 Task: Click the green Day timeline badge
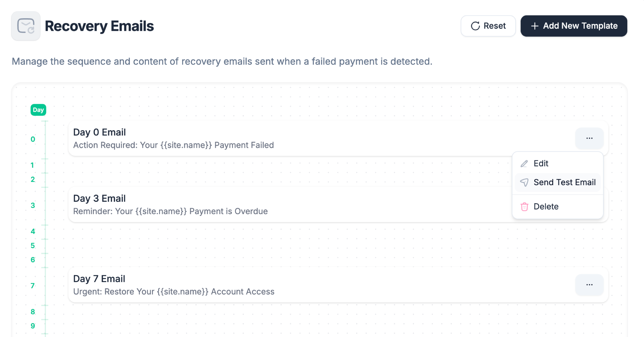coord(38,110)
